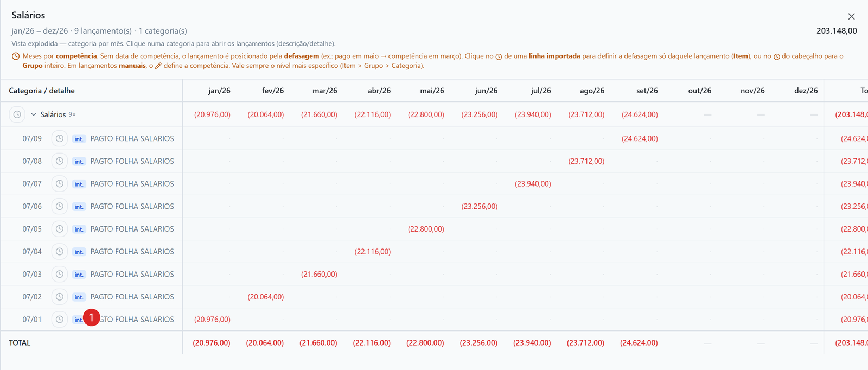
Task: Select the "07/06" date in the list
Action: click(x=32, y=206)
